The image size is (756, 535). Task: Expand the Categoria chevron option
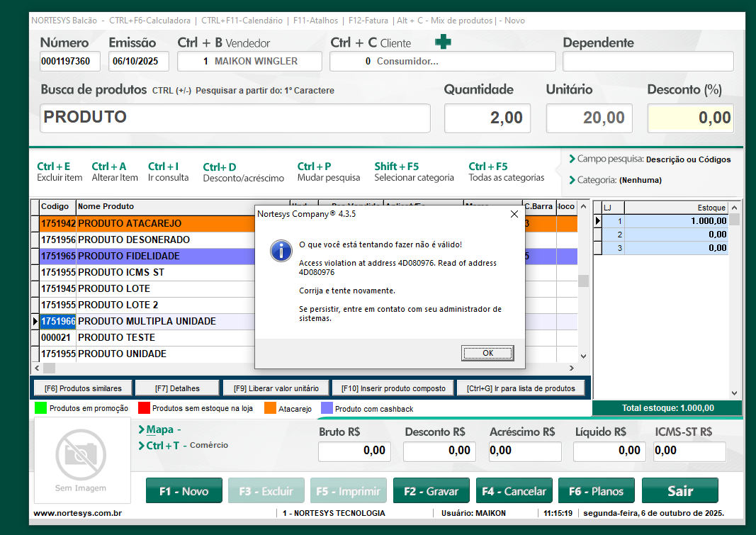tap(572, 180)
